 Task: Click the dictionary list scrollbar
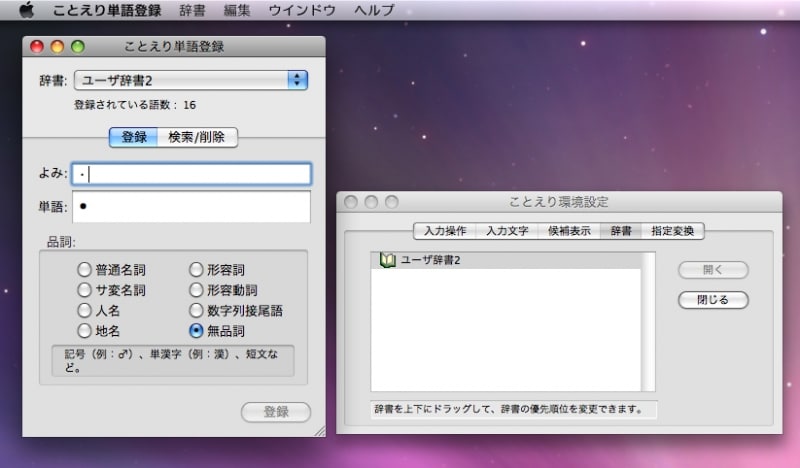pyautogui.click(x=648, y=322)
